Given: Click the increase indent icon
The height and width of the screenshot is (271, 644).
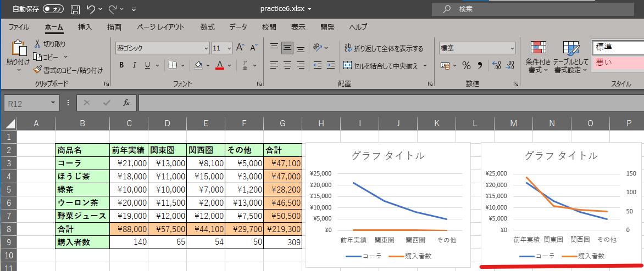Looking at the screenshot, I should coord(331,65).
